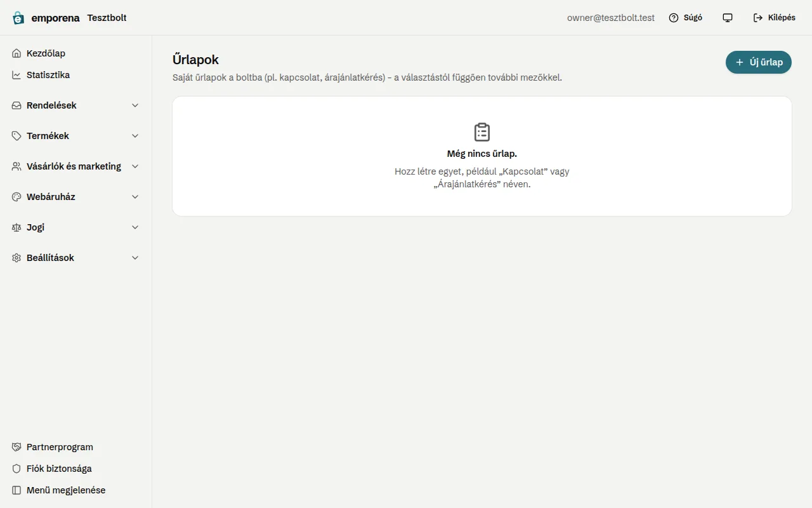Expand Vásárlók és marketing chevron
The width and height of the screenshot is (812, 508).
click(135, 166)
